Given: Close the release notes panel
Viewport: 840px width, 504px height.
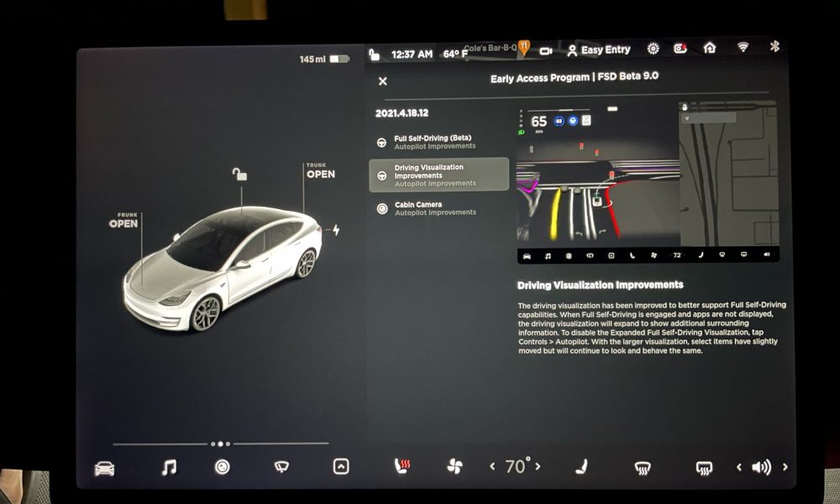Looking at the screenshot, I should click(382, 81).
